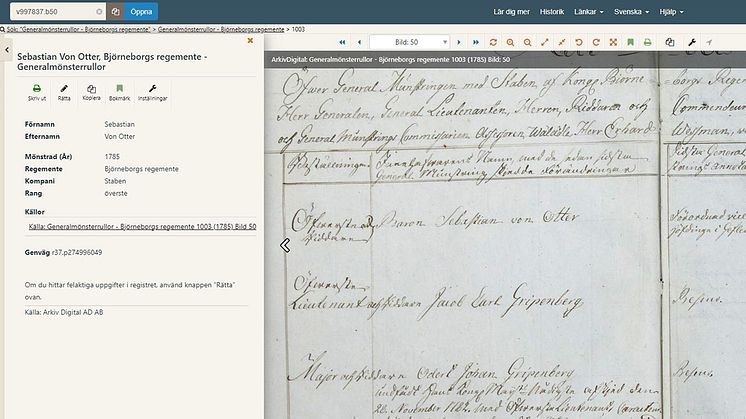Viewport: 746px width, 419px height.
Task: Zoom out of the document image
Action: (x=528, y=42)
